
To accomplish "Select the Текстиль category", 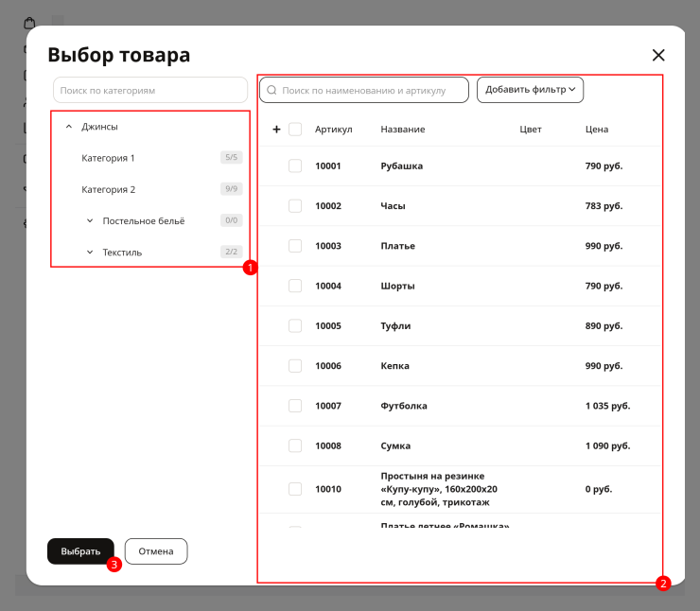I will (x=122, y=253).
